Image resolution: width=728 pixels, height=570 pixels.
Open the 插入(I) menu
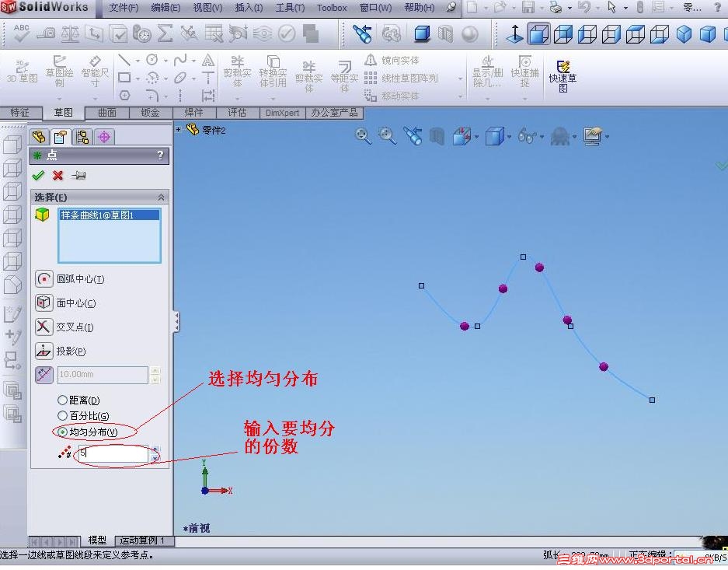(249, 8)
